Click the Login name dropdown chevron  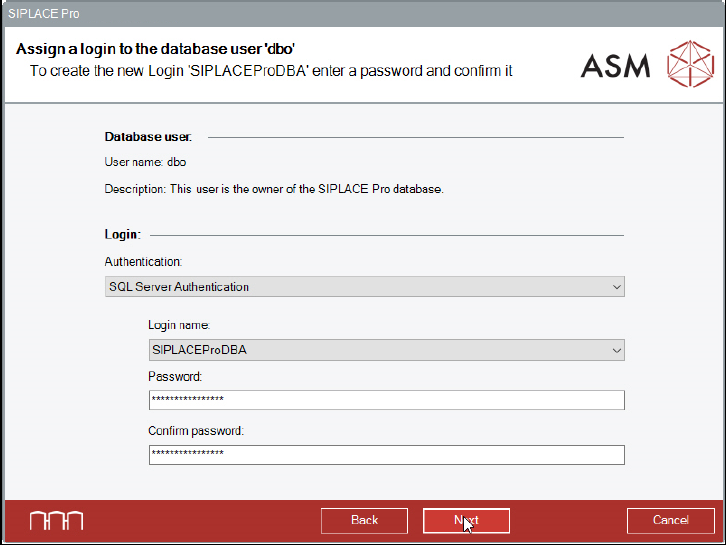tap(616, 350)
